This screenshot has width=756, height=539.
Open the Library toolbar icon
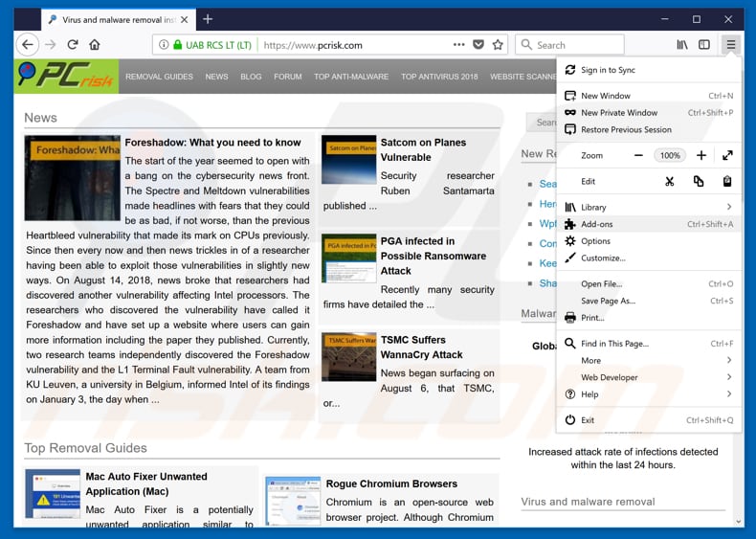[x=682, y=45]
